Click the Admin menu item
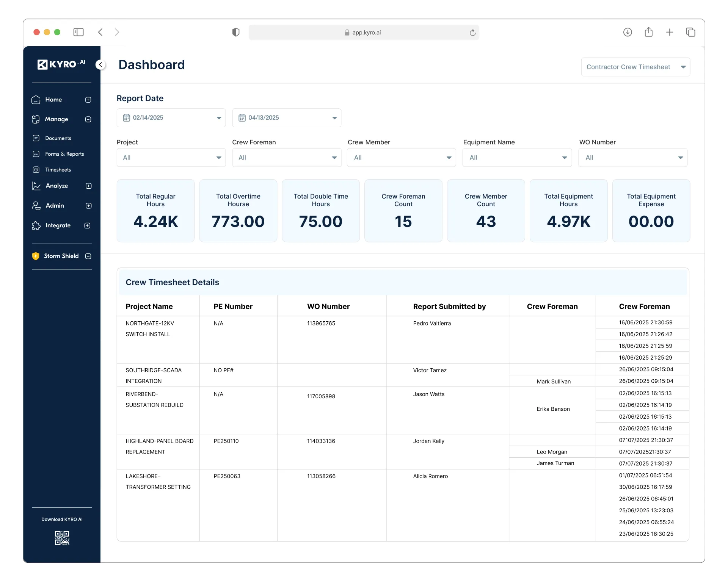This screenshot has height=582, width=728. click(55, 206)
